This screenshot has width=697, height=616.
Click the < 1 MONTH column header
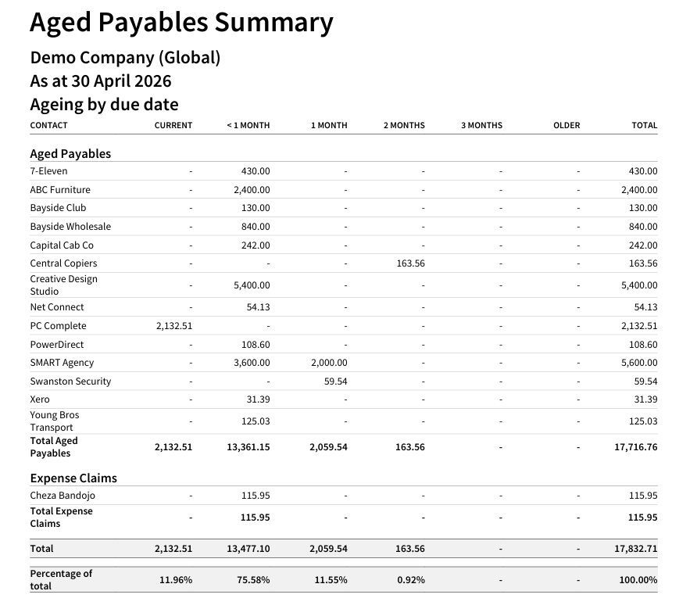tap(248, 125)
